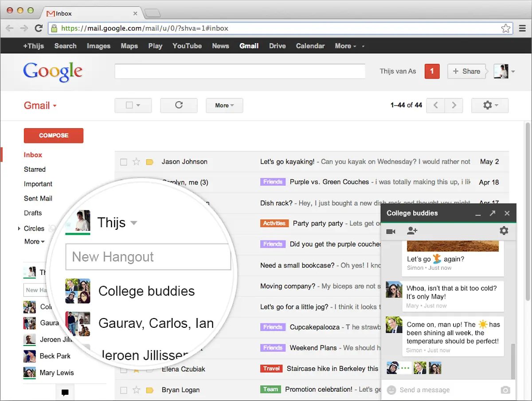Screen dimensions: 532x401
Task: Pop out the College buddies chat window
Action: click(x=492, y=213)
